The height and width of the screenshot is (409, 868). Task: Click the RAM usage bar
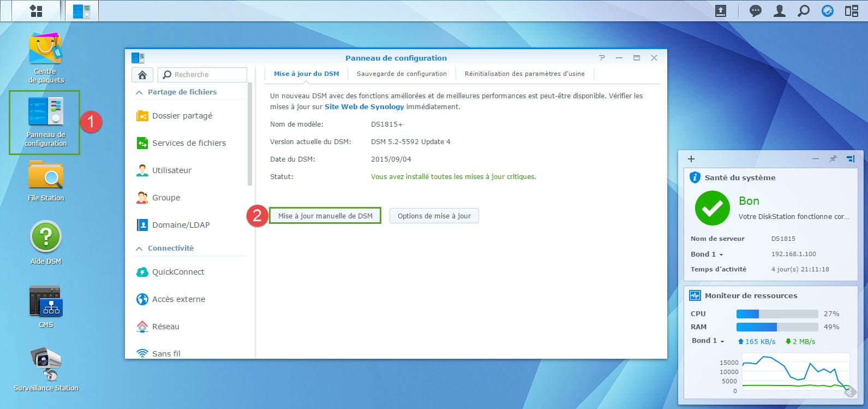(x=777, y=327)
